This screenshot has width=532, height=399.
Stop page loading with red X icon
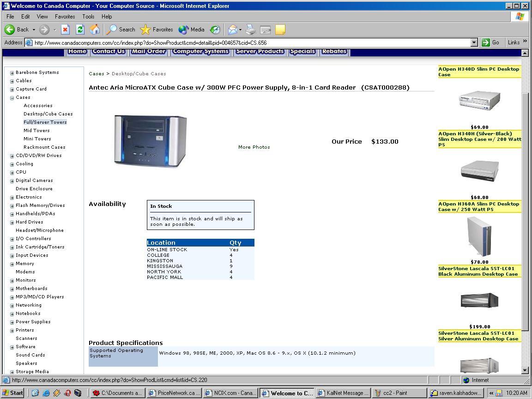(65, 30)
